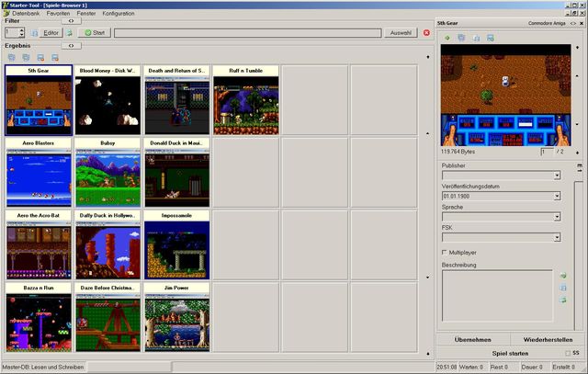Image resolution: width=588 pixels, height=374 pixels.
Task: Click the 119.764 Bytes text
Action: pyautogui.click(x=458, y=152)
